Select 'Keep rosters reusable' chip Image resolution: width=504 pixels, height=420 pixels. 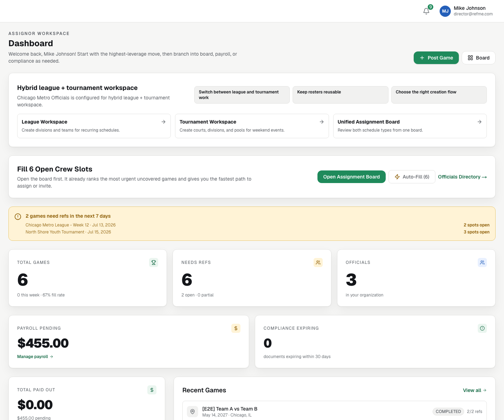341,95
